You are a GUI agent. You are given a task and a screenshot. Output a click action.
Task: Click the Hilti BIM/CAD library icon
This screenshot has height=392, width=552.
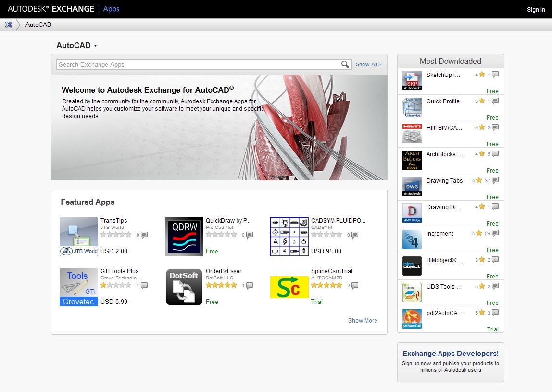[x=413, y=134]
